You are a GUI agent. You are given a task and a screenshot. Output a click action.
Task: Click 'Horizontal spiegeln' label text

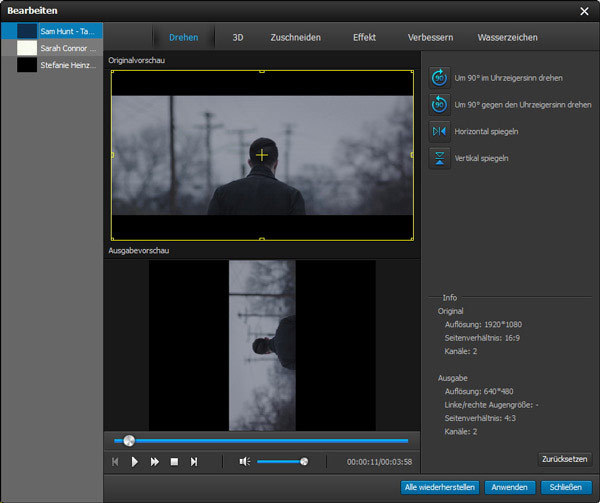(486, 132)
